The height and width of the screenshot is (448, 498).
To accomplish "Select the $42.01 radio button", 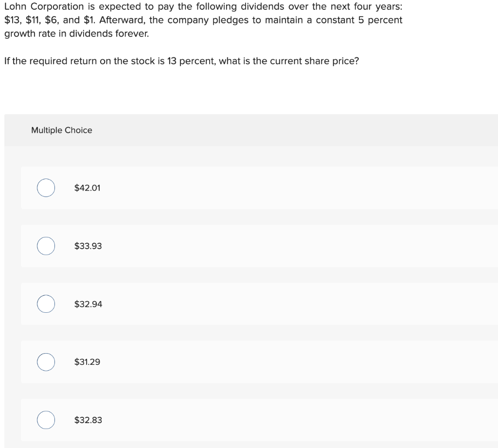I will click(x=46, y=188).
